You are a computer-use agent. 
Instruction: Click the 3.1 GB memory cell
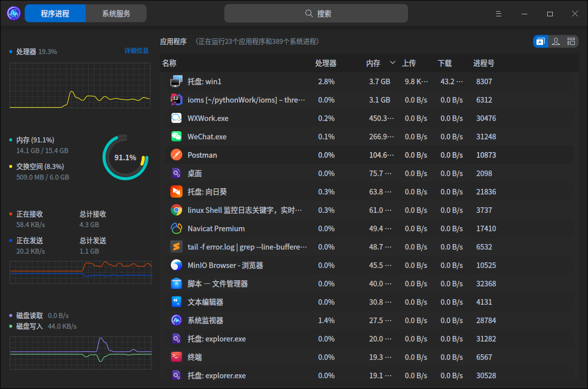click(x=379, y=100)
